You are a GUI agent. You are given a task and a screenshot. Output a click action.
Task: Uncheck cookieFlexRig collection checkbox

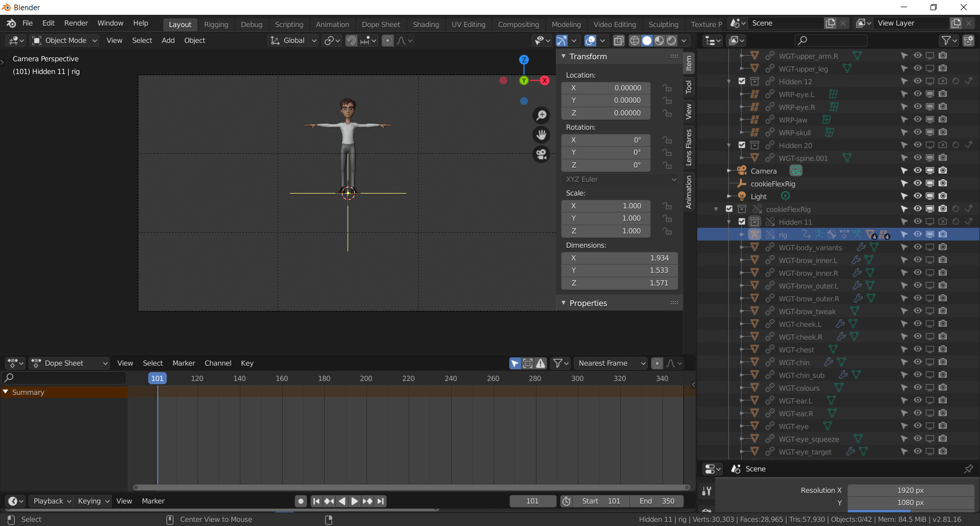pos(729,209)
